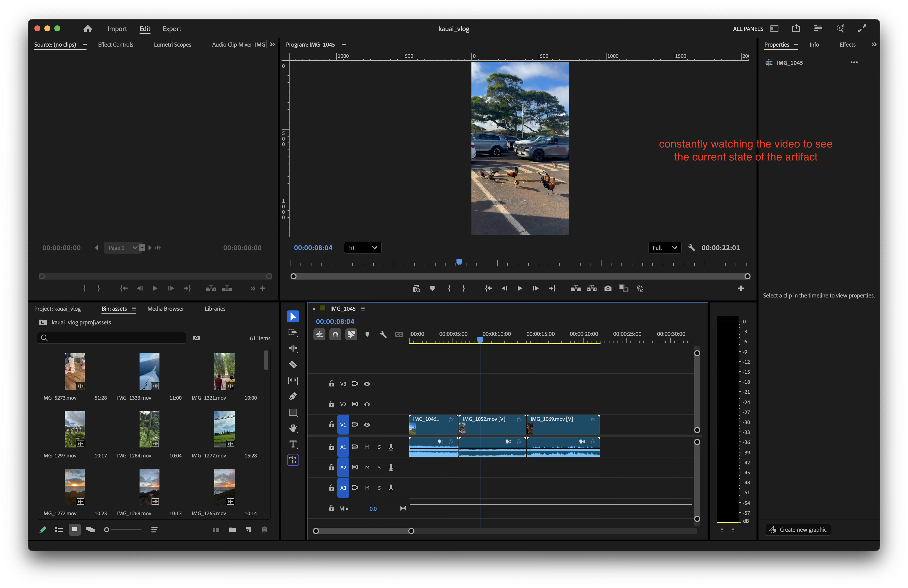
Task: Select the Pen tool
Action: click(x=293, y=396)
